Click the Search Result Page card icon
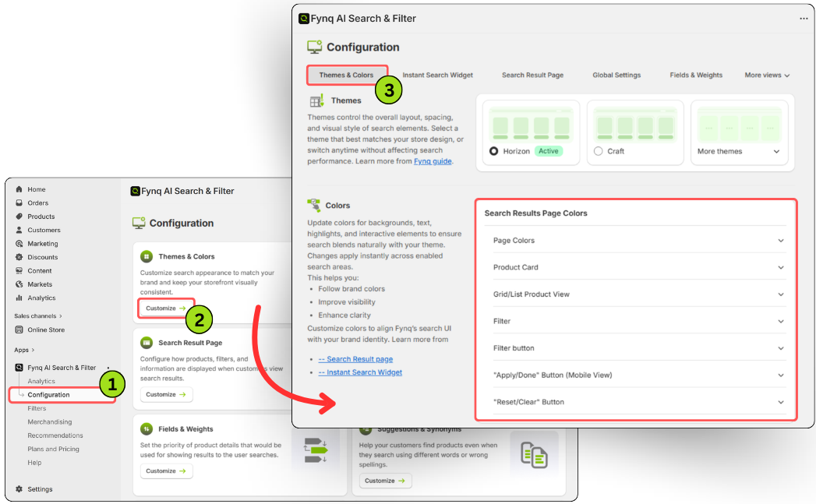The height and width of the screenshot is (504, 816). pos(147,343)
